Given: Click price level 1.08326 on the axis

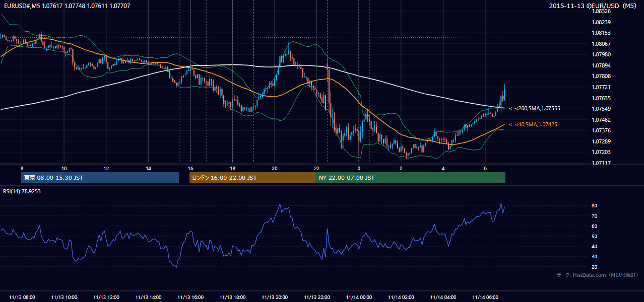Looking at the screenshot, I should [x=602, y=11].
